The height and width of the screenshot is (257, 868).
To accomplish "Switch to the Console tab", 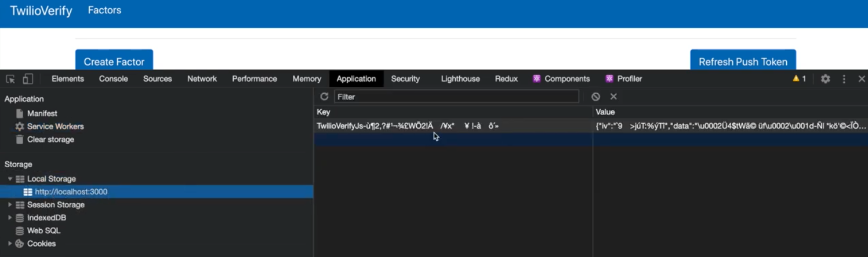I will tap(113, 79).
